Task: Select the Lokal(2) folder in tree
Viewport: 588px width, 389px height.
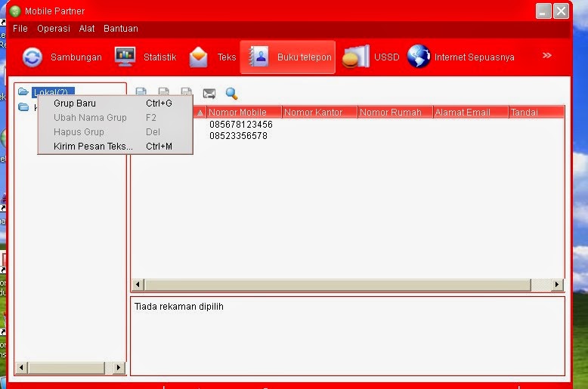Action: [53, 92]
